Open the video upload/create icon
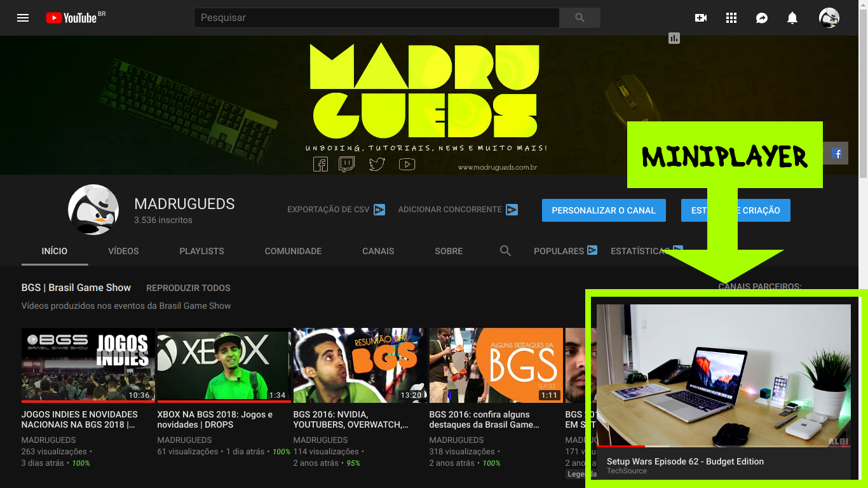Viewport: 868px width, 488px height. pyautogui.click(x=700, y=17)
